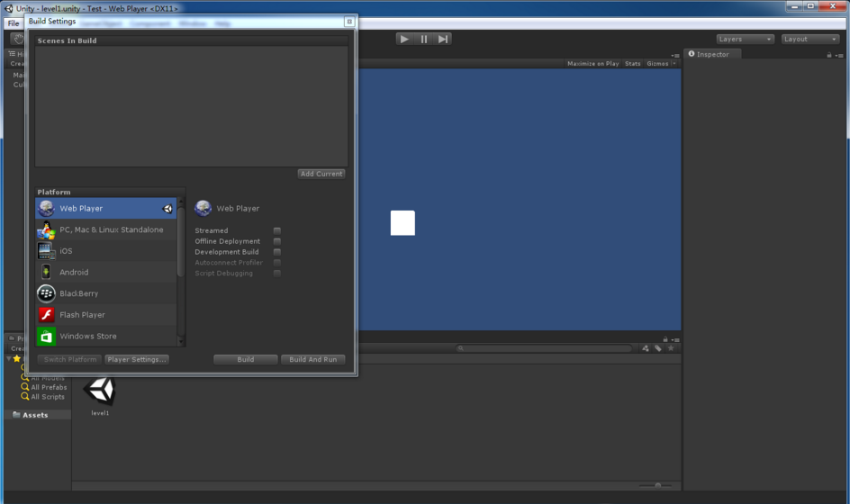
Task: Click search by label tag icon
Action: click(x=658, y=348)
